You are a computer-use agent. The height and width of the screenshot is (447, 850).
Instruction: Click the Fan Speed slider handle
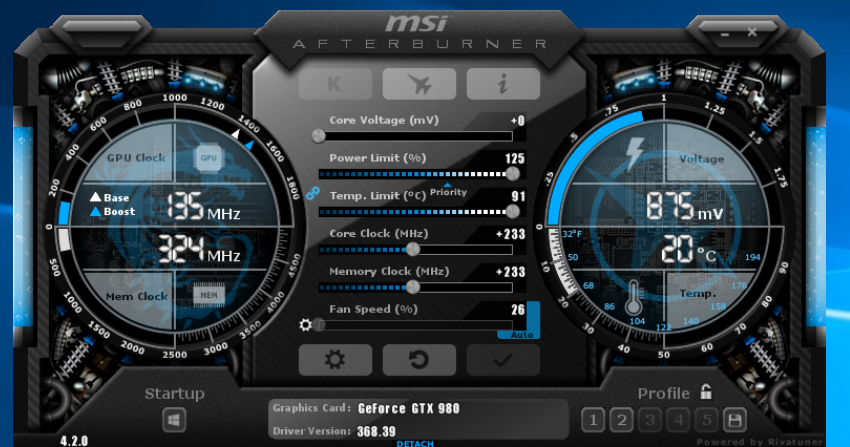coord(319,325)
